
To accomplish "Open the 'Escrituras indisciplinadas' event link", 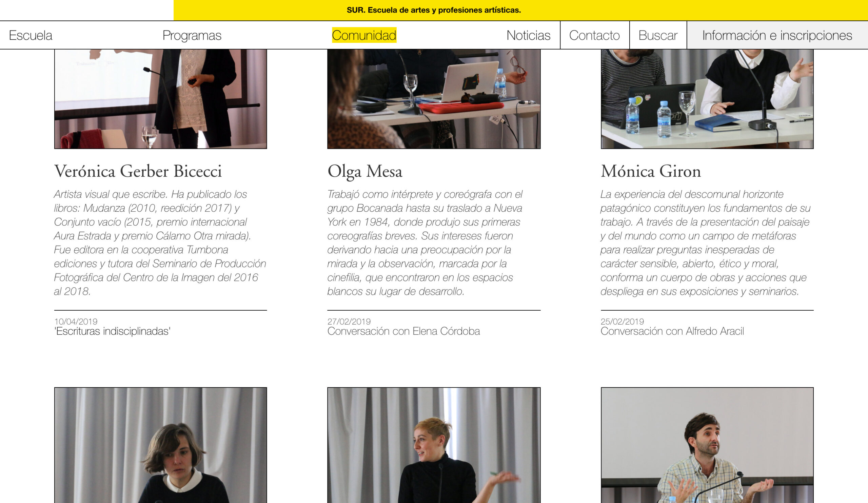I will [112, 331].
